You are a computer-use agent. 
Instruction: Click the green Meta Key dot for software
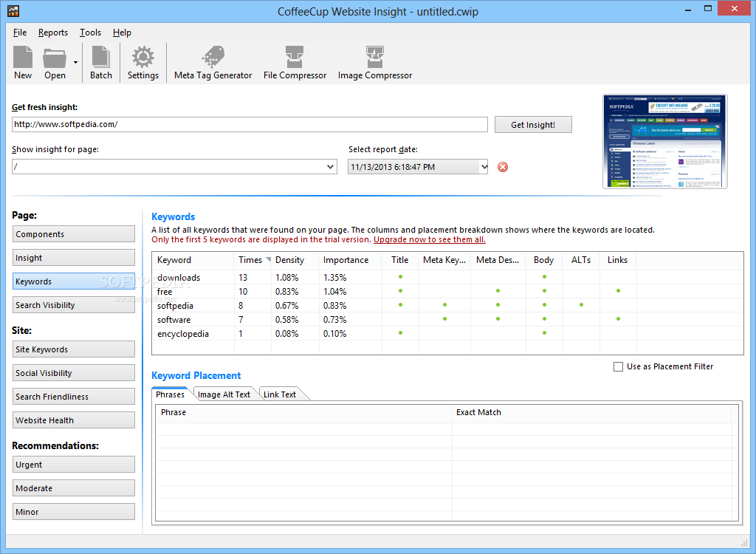(x=444, y=319)
